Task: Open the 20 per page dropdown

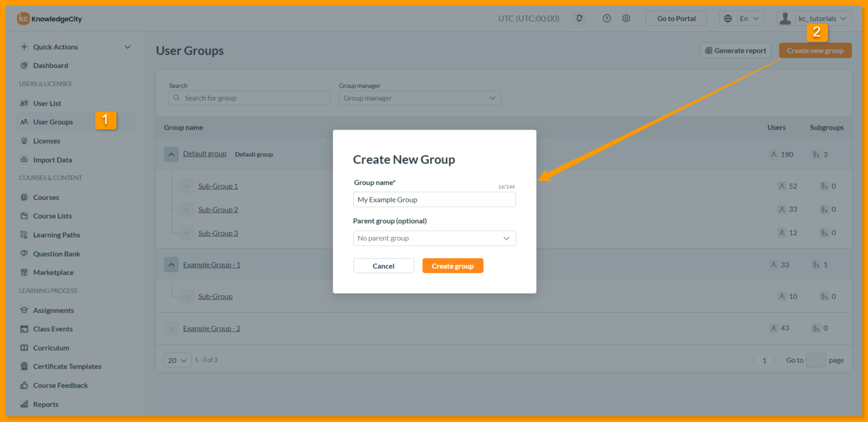Action: coord(177,360)
